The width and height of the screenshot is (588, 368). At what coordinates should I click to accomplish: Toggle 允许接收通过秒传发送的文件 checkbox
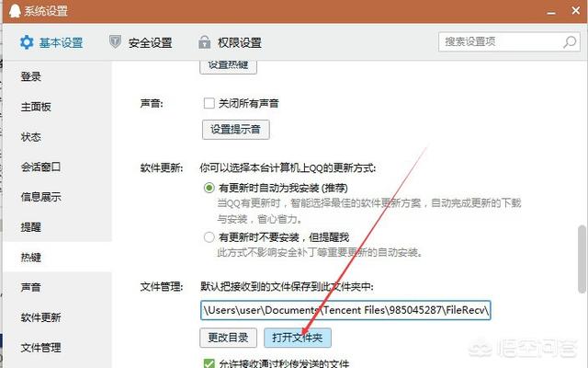click(x=209, y=363)
